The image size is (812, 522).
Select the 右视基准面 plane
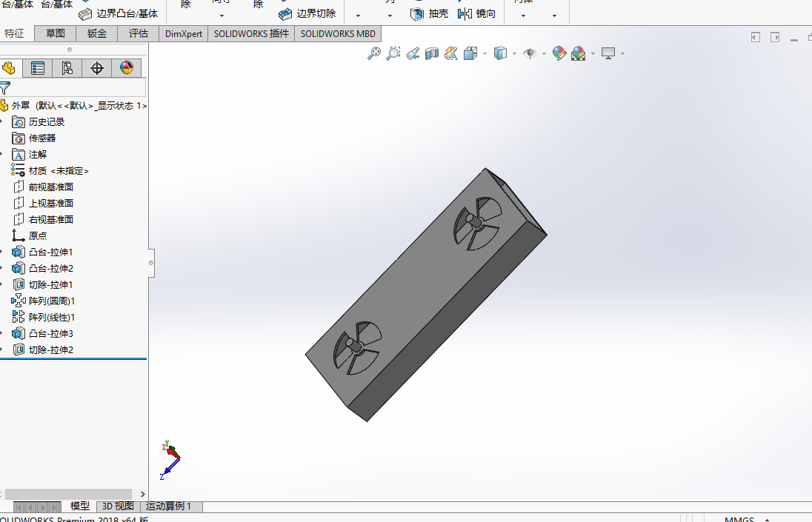[x=43, y=219]
